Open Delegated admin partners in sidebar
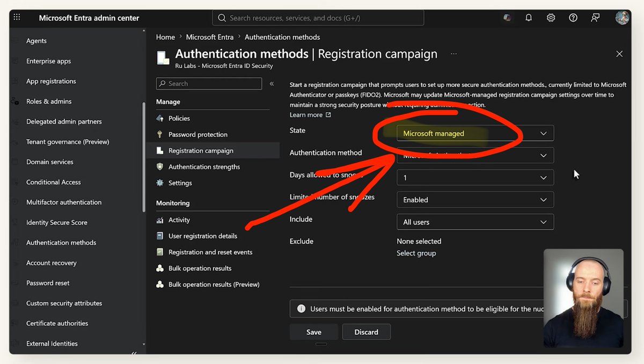The width and height of the screenshot is (644, 364). point(64,121)
